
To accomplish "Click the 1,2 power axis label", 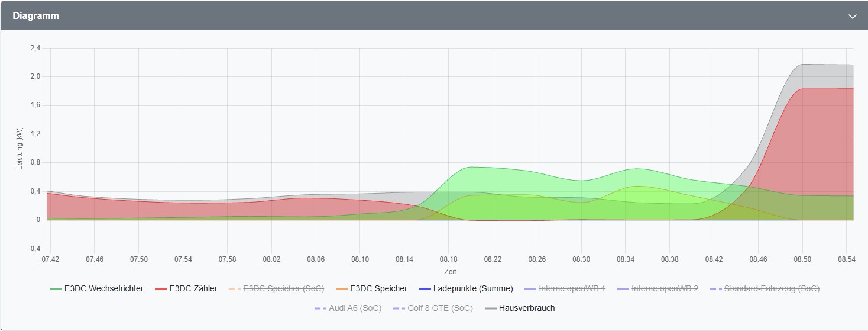I will 35,134.
